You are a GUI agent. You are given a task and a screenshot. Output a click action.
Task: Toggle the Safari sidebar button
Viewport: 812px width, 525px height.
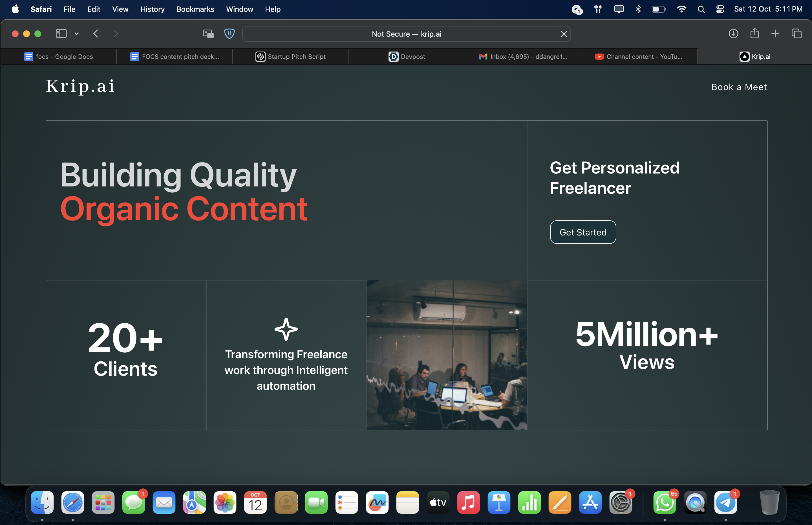(x=61, y=34)
